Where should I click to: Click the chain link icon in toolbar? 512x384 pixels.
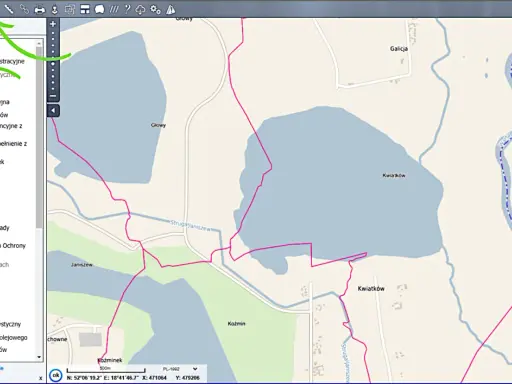tap(24, 9)
